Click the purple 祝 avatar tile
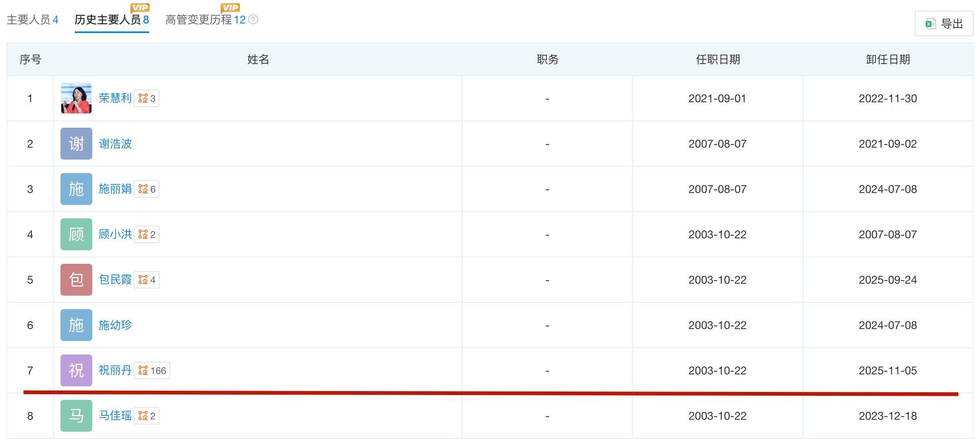Image resolution: width=980 pixels, height=444 pixels. (x=76, y=370)
